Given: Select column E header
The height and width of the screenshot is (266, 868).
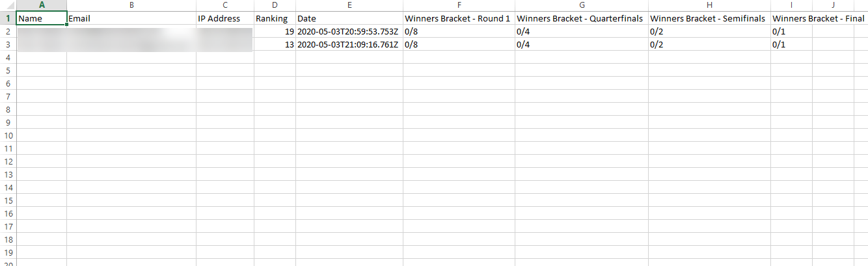Looking at the screenshot, I should tap(349, 5).
